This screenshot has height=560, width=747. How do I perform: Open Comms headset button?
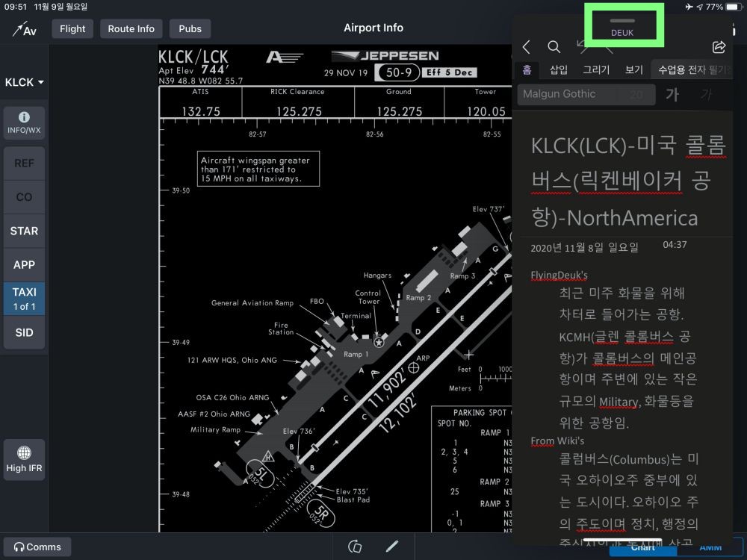coord(37,547)
